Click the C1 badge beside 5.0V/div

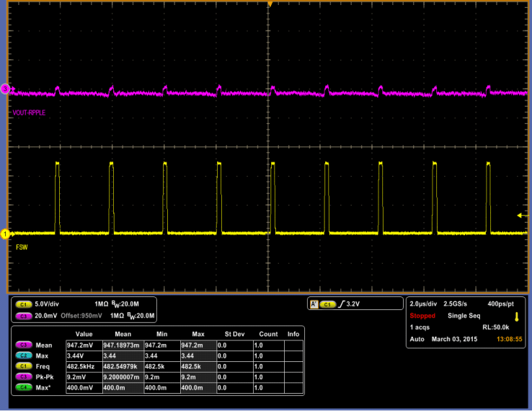tap(23, 305)
